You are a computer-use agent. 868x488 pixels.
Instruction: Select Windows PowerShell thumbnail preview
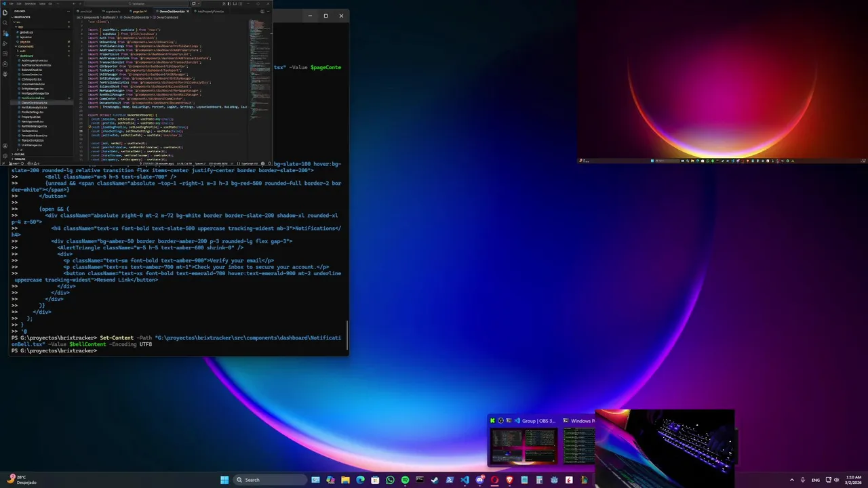click(579, 445)
